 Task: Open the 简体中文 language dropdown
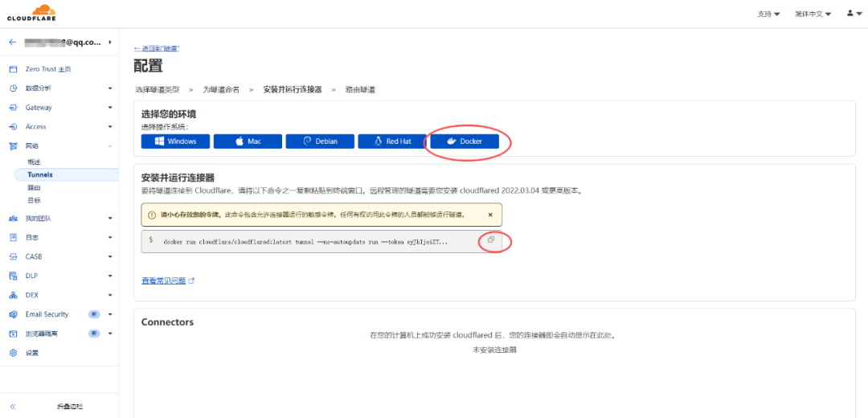click(813, 14)
